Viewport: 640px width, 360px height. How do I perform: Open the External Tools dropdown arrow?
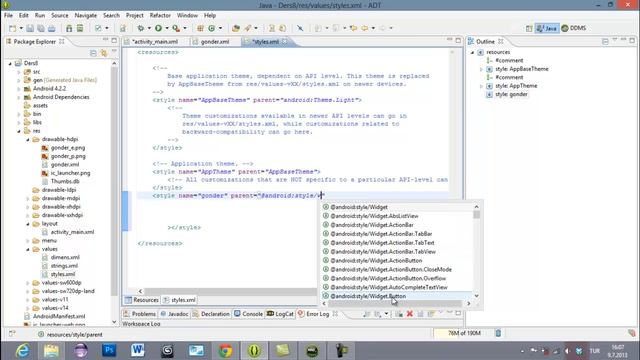click(185, 28)
